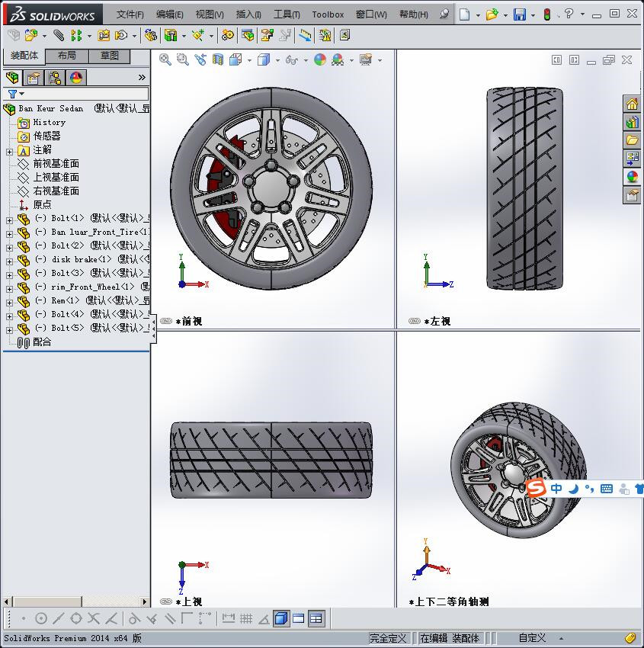Image resolution: width=644 pixels, height=648 pixels.
Task: Click the Linear Component Pattern icon
Action: tap(76, 36)
